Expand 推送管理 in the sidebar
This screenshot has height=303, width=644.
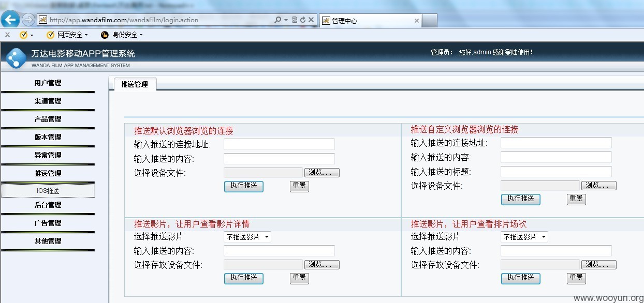click(x=48, y=173)
